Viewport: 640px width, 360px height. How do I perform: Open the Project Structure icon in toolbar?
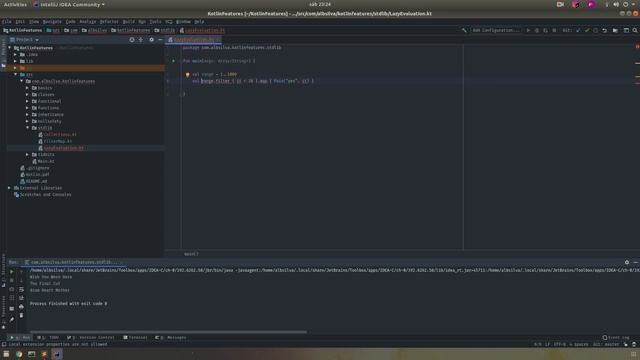coord(615,30)
